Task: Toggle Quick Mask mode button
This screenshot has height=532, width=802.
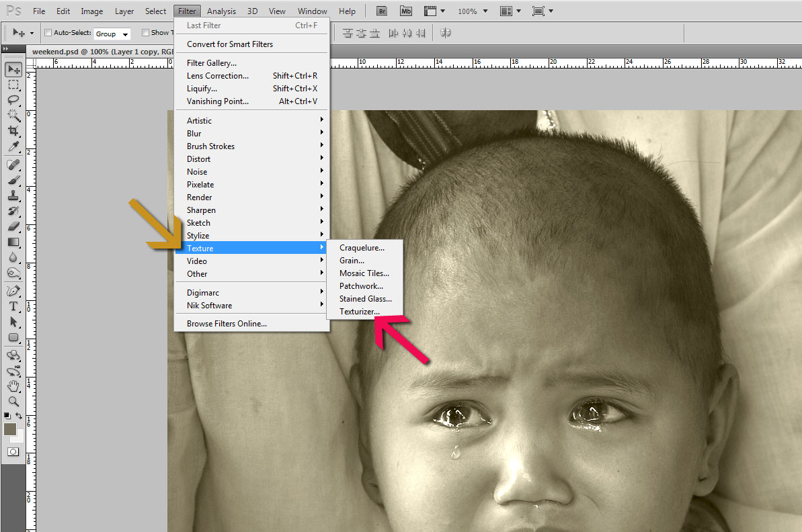Action: click(x=13, y=451)
